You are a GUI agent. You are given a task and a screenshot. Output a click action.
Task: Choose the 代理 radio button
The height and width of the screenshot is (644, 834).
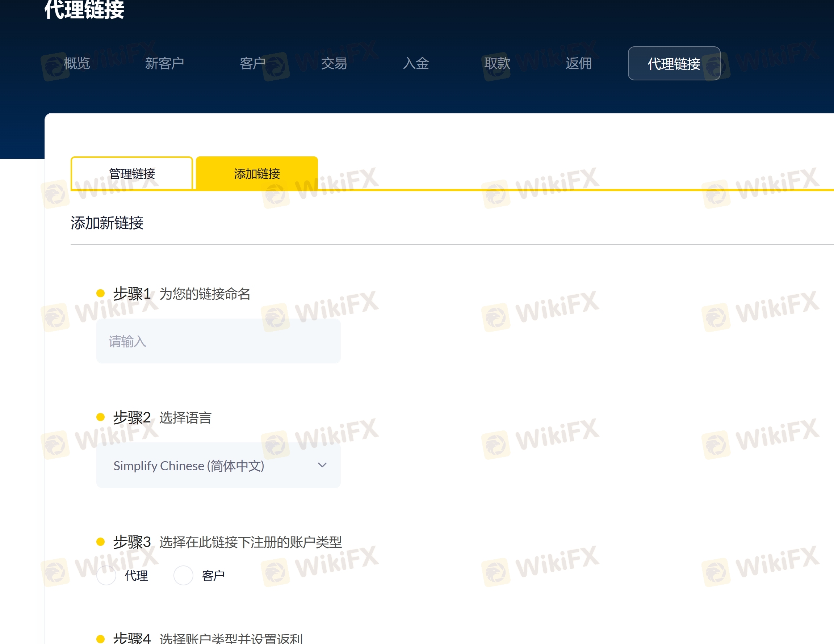[x=106, y=575]
